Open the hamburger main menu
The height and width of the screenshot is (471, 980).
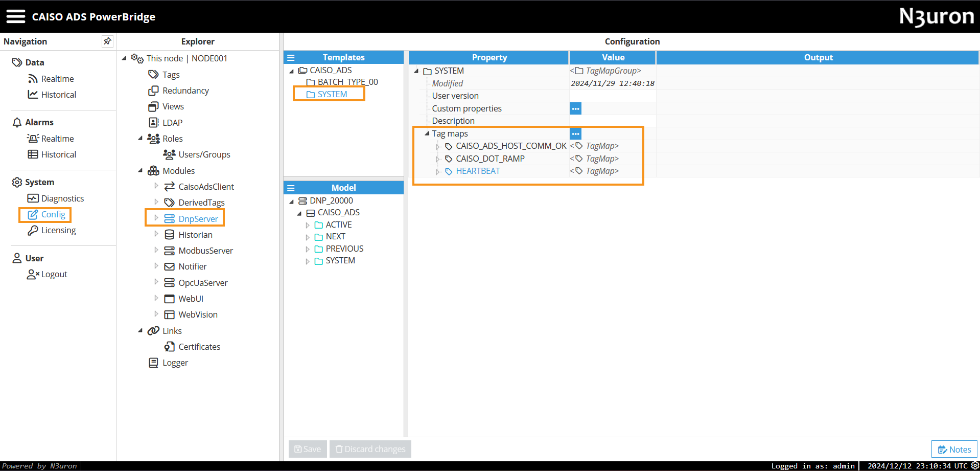(x=15, y=16)
